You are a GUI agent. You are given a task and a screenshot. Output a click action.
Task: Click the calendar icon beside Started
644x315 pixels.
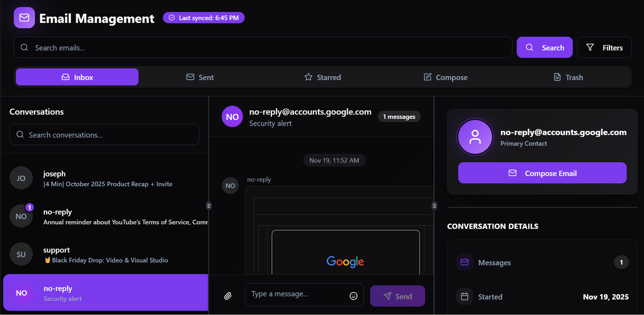coord(464,297)
